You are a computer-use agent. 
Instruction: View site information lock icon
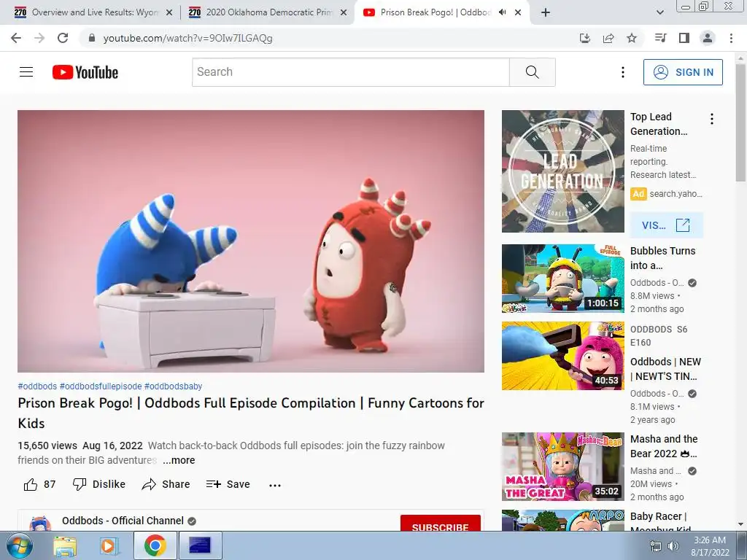coord(92,38)
